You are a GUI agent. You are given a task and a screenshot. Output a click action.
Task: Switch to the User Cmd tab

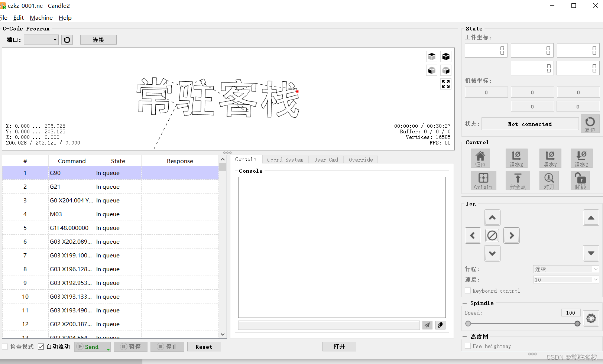click(326, 160)
